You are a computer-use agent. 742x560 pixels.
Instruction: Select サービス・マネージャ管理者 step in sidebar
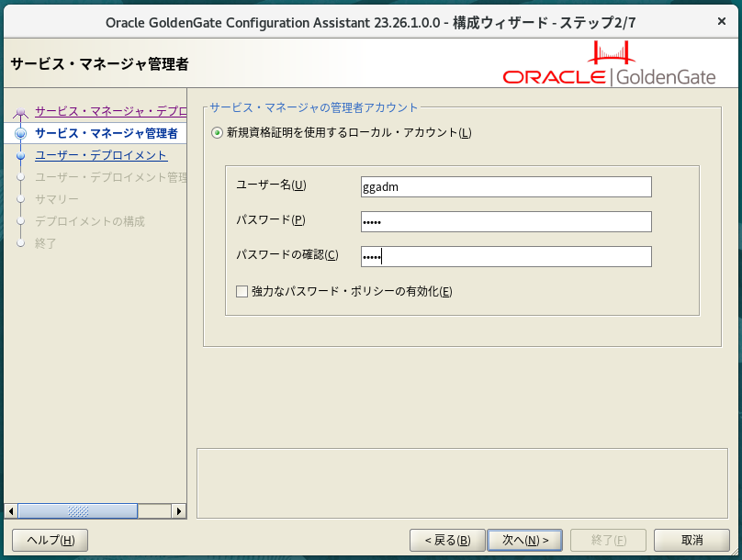pos(106,134)
